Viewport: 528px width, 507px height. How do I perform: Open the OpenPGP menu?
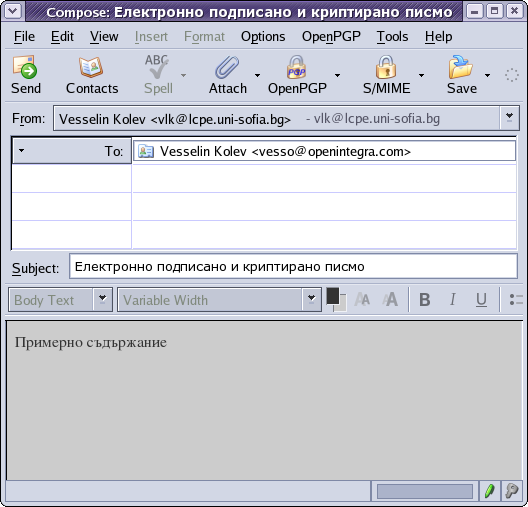[331, 36]
